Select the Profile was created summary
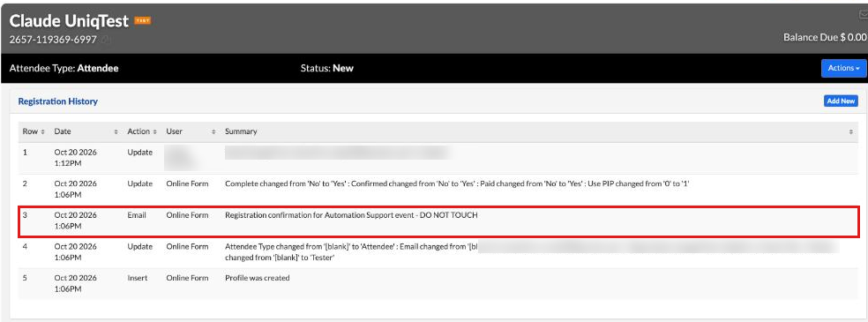 (258, 278)
